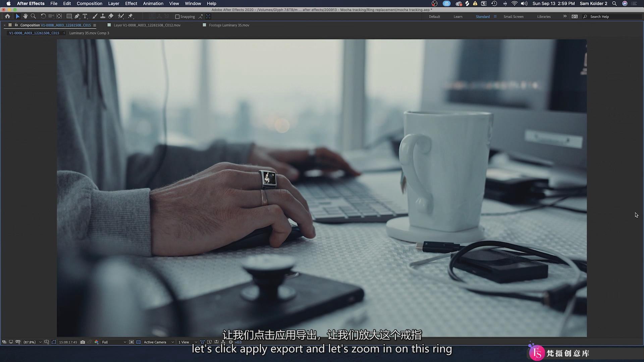Select the Clone Stamp tool

(x=103, y=16)
